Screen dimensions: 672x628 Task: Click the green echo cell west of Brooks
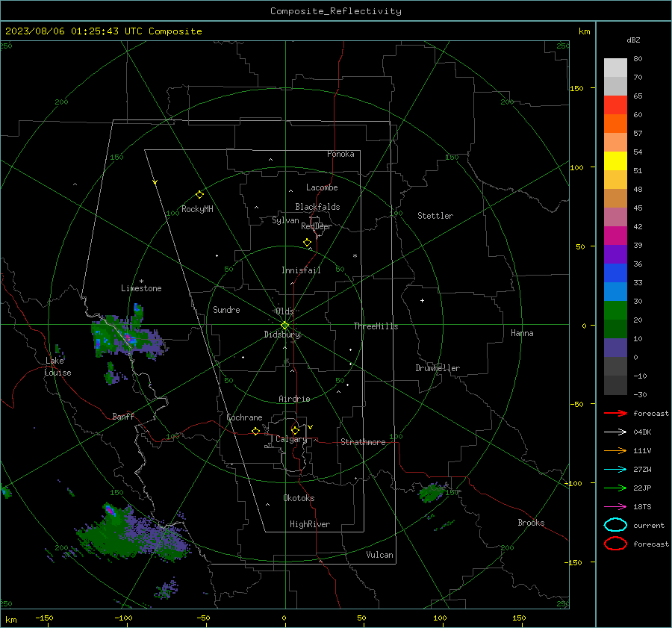433,492
